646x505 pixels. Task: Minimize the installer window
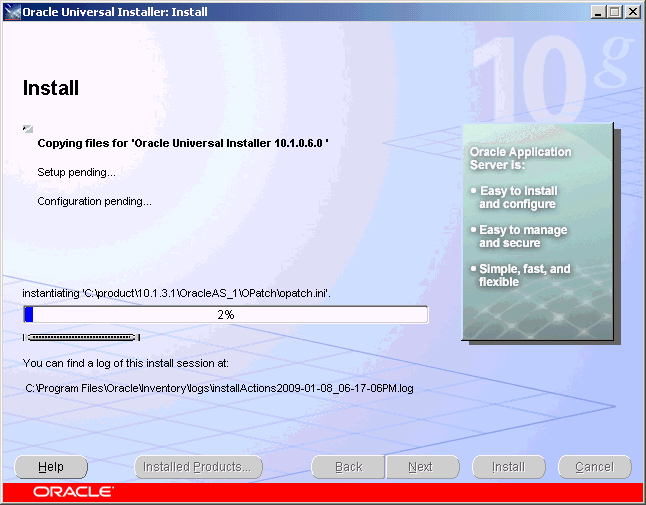pos(598,12)
